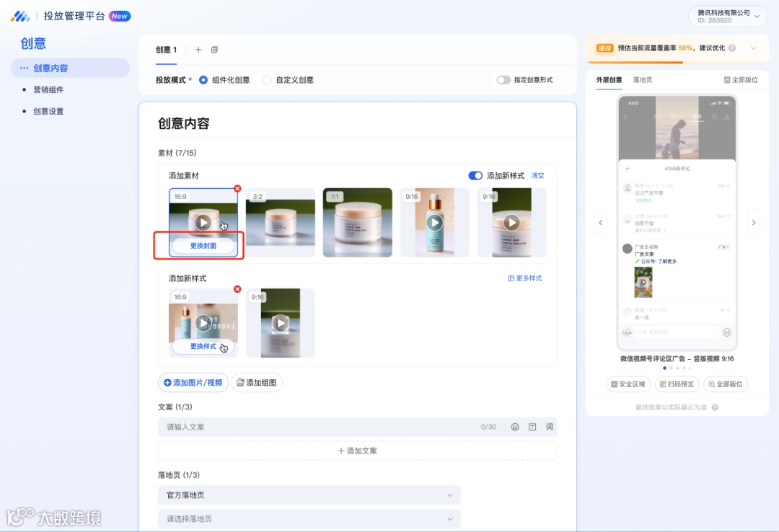The image size is (779, 532).
Task: Click 扫码预览 button
Action: [x=677, y=384]
